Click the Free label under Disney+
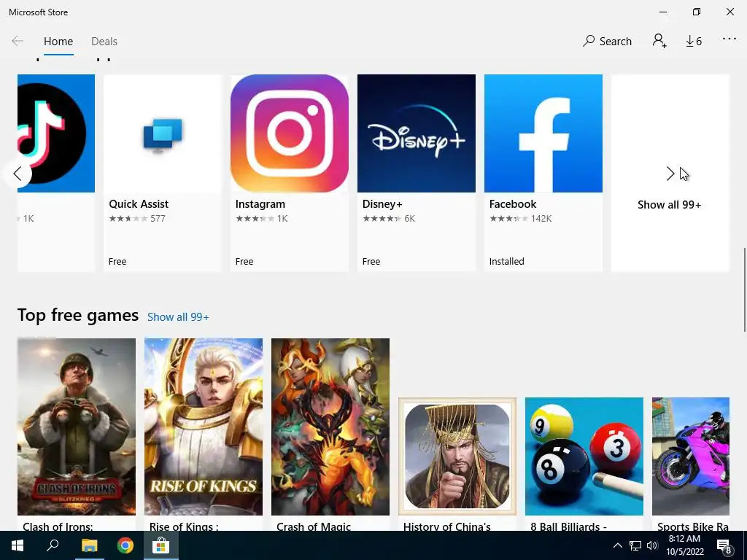 (371, 262)
